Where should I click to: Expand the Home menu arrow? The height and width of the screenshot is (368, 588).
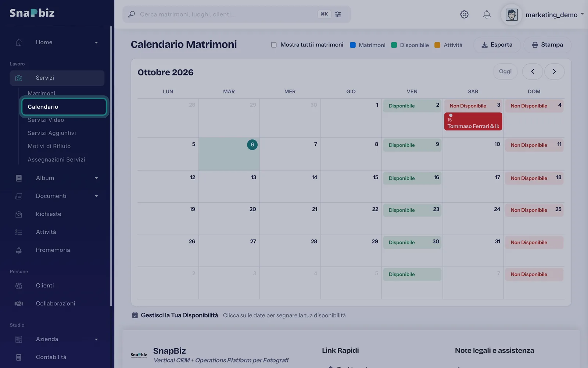(96, 43)
